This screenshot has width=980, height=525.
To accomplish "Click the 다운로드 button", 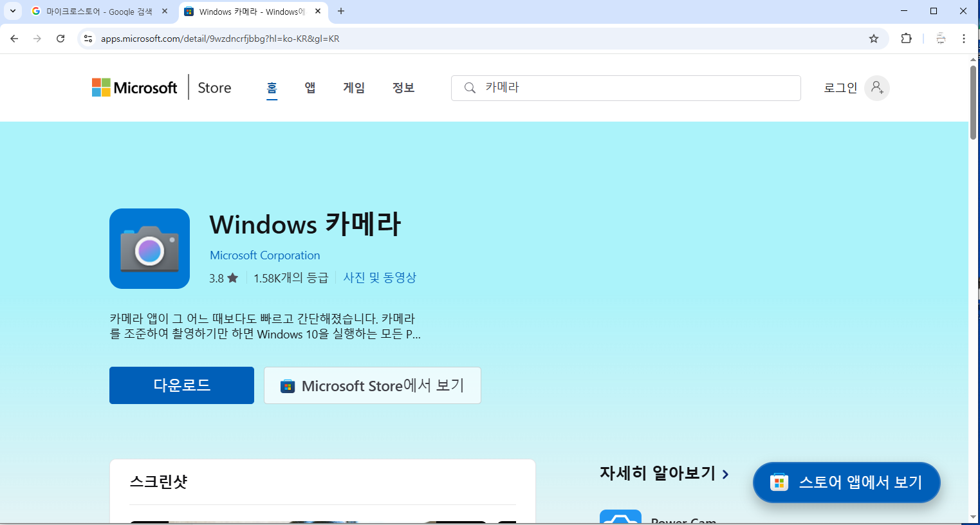I will (x=181, y=385).
